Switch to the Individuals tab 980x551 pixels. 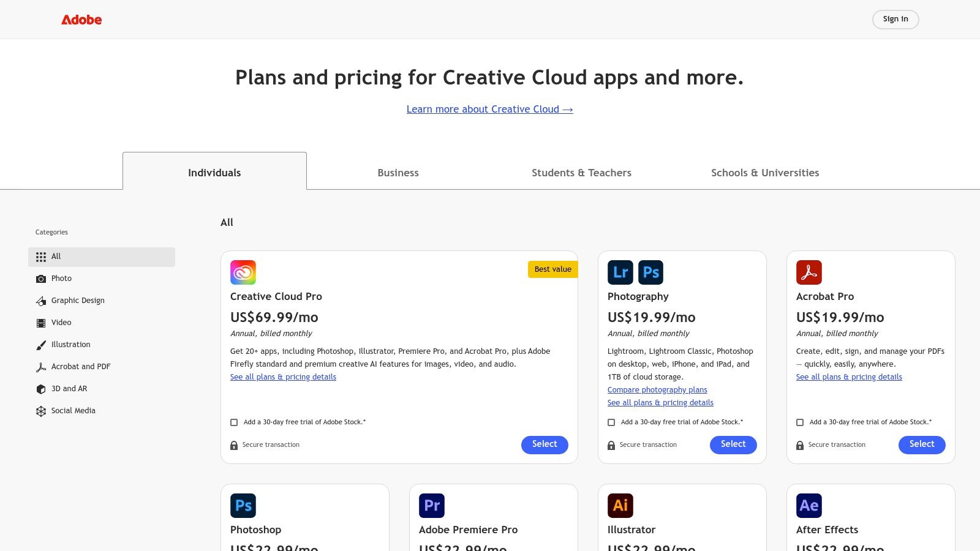(214, 171)
